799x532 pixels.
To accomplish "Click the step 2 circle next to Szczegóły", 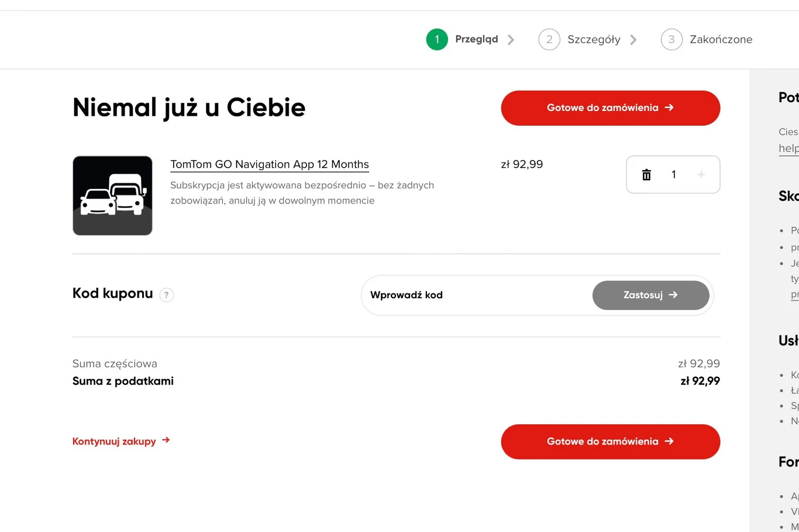I will pyautogui.click(x=549, y=39).
